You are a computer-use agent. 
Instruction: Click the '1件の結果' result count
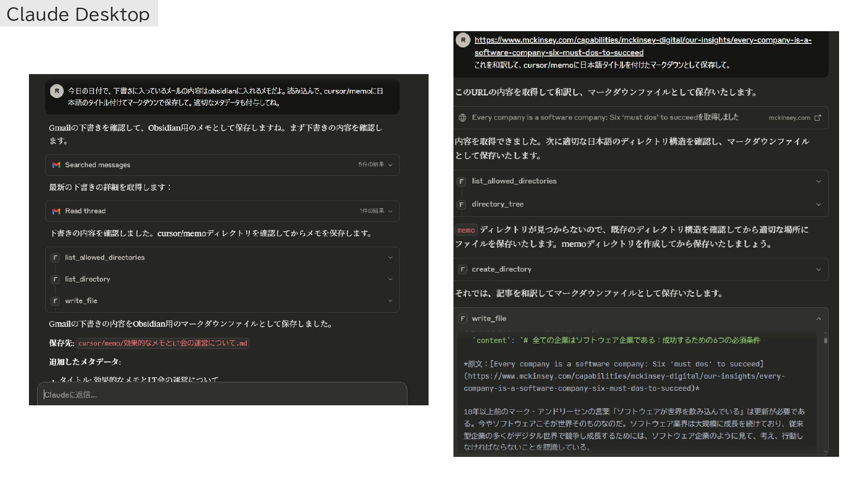point(372,211)
